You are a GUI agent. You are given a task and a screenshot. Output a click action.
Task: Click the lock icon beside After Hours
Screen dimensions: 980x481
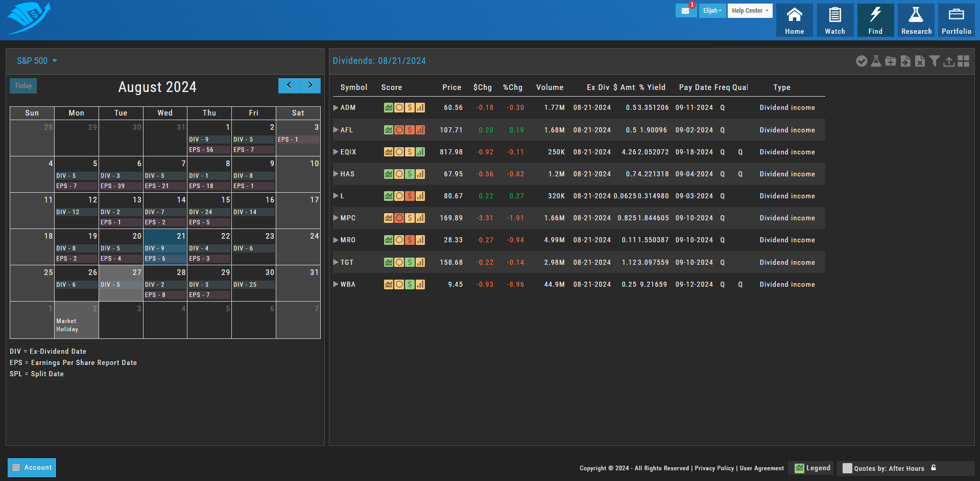(x=934, y=468)
